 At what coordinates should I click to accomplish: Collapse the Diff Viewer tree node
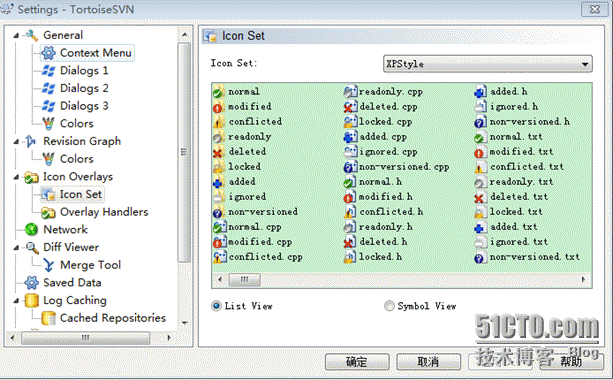pyautogui.click(x=16, y=247)
